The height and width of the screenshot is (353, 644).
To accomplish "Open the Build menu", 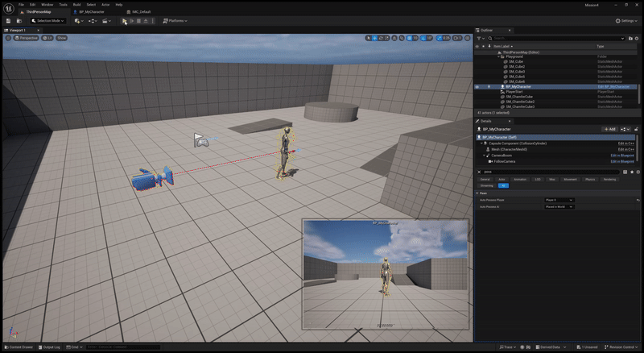I will click(x=76, y=5).
